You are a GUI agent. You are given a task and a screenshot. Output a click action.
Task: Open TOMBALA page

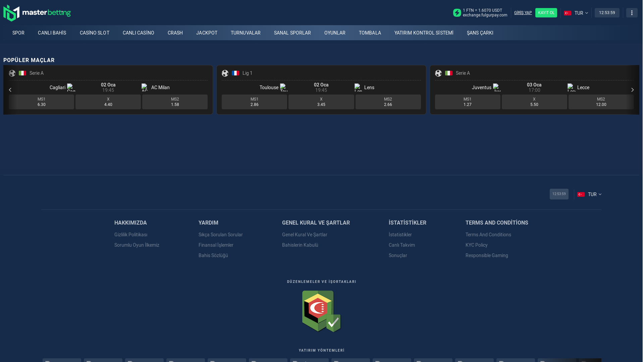coord(370,33)
